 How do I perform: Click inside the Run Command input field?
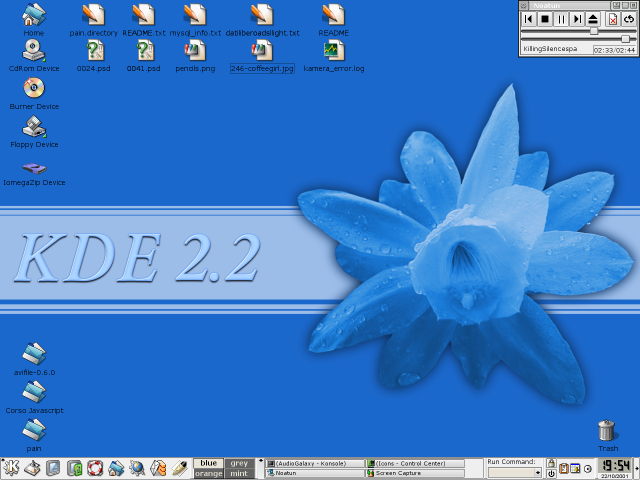511,473
